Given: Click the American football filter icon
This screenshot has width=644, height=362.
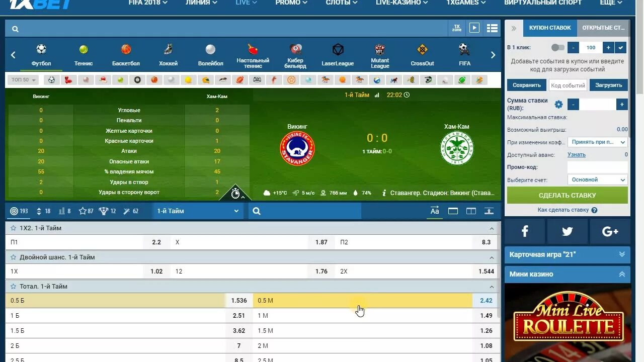Looking at the screenshot, I should (240, 80).
